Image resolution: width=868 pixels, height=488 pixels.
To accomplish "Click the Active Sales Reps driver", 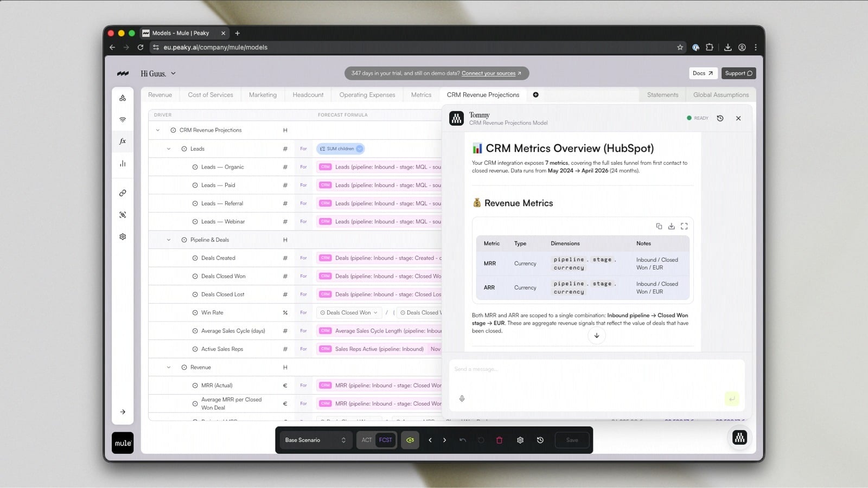I will [x=222, y=349].
